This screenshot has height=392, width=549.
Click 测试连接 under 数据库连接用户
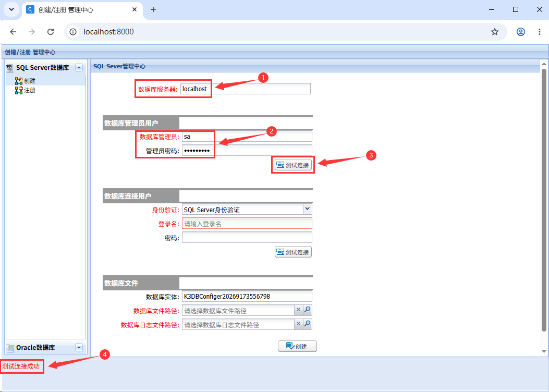tap(293, 252)
